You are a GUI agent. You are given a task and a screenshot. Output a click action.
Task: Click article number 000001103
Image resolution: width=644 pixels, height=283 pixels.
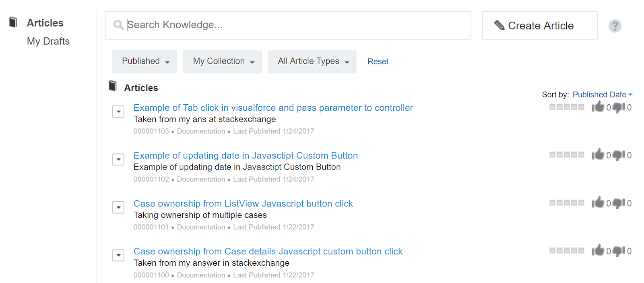coord(151,131)
